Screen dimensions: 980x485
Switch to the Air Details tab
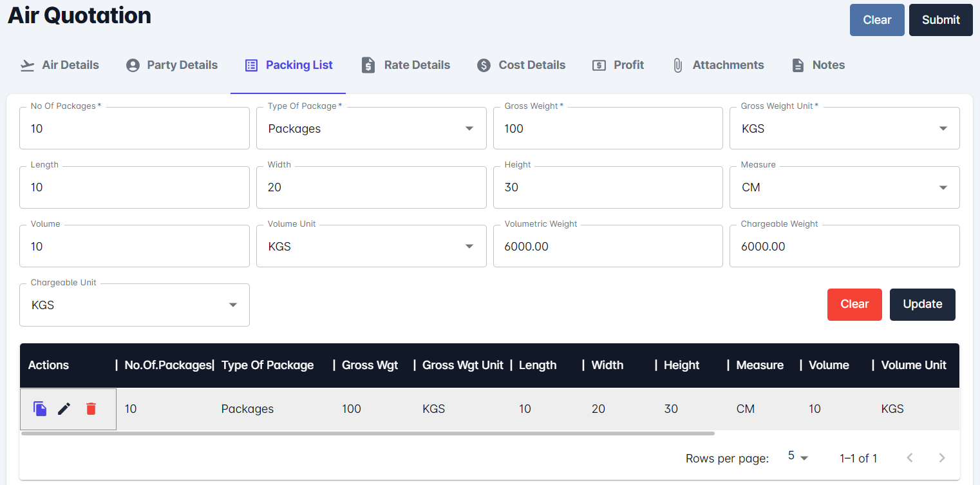(59, 65)
